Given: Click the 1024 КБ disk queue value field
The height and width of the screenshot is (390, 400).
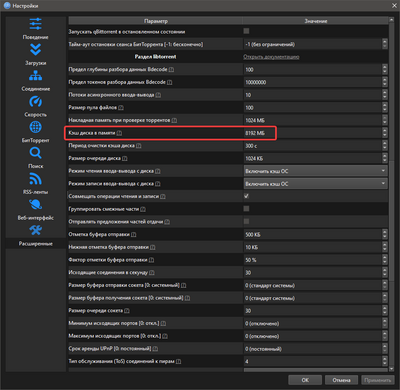Looking at the screenshot, I should click(313, 158).
